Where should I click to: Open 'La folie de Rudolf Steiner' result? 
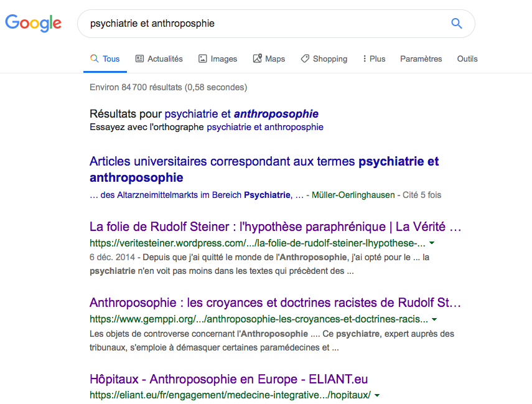coord(275,226)
